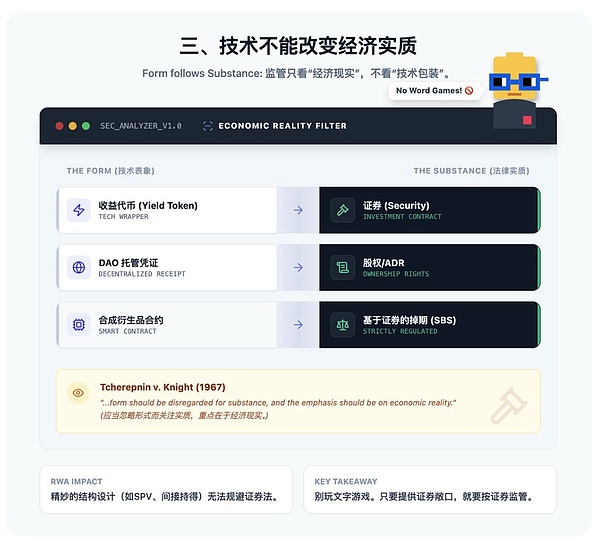Click the gavel icon next to 证券 (Security)
Viewport: 600px width, 540px height.
pos(342,210)
